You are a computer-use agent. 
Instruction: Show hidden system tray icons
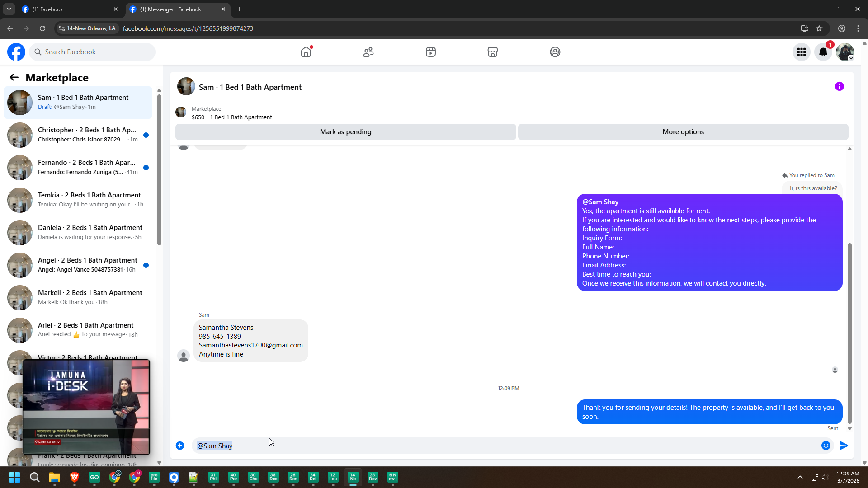coord(800,477)
